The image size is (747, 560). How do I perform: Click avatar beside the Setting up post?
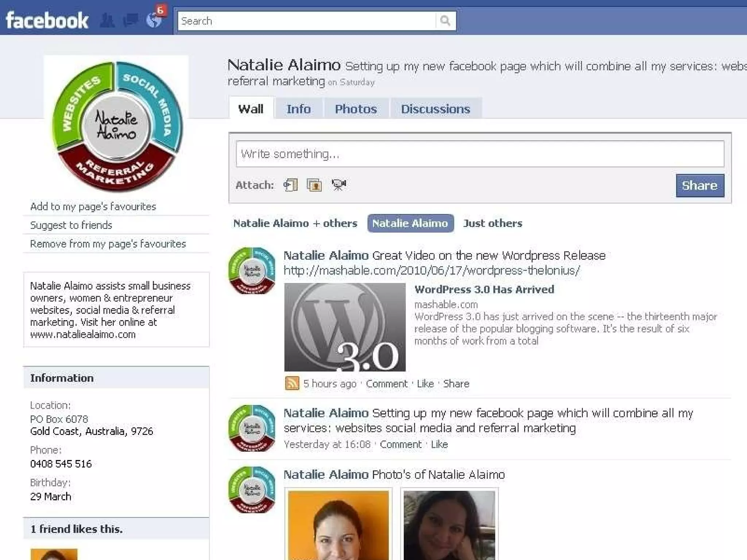(252, 428)
